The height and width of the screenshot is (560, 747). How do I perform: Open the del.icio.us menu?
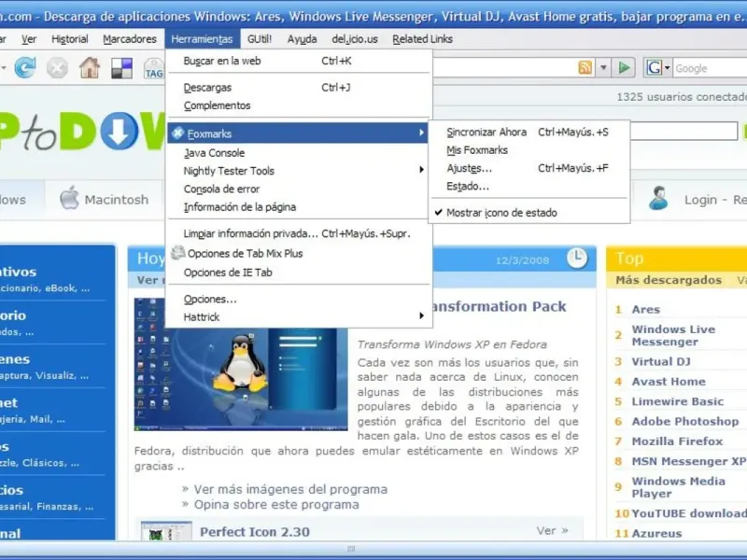(x=355, y=39)
